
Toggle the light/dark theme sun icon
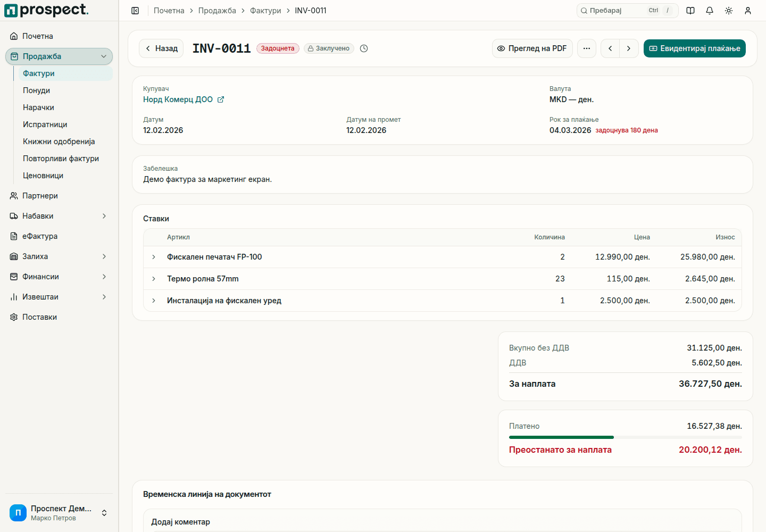[729, 11]
